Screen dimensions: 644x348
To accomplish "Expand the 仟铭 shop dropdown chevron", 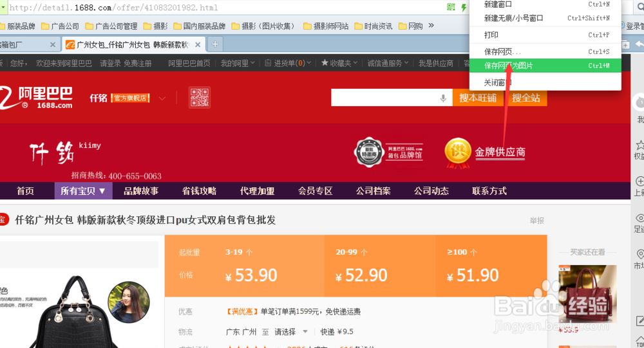I will pyautogui.click(x=162, y=98).
